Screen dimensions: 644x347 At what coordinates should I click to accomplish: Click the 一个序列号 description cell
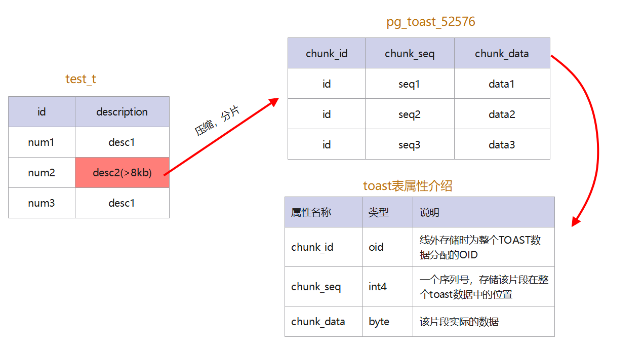484,287
